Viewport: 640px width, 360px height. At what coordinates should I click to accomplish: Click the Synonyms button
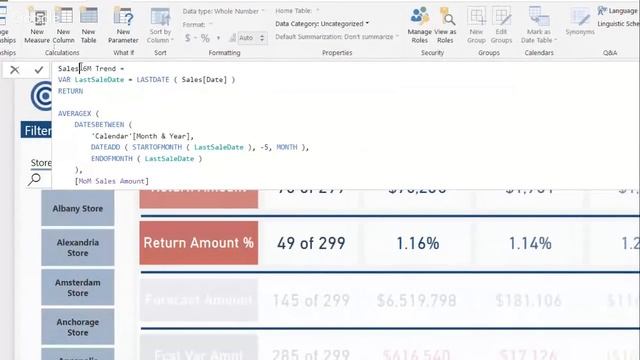[580, 22]
